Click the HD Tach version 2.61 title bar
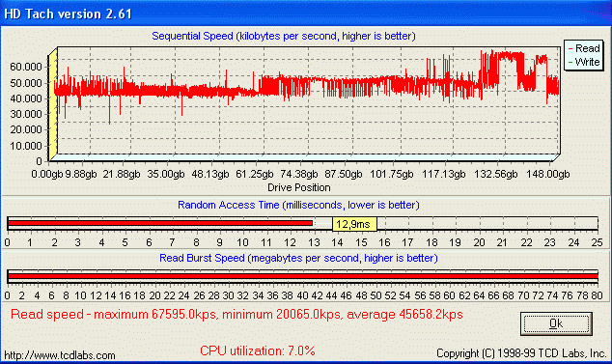Viewport: 612px width, 364px height. pos(306,14)
